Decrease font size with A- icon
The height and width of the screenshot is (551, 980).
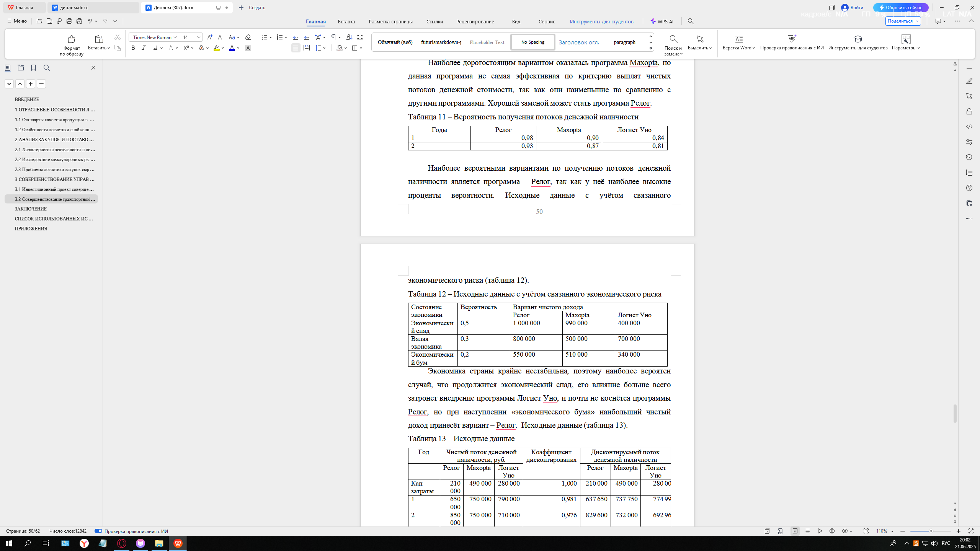(220, 37)
